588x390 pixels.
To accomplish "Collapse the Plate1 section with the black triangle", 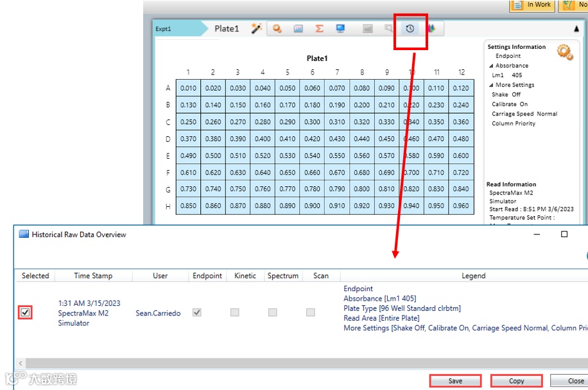I will click(576, 29).
